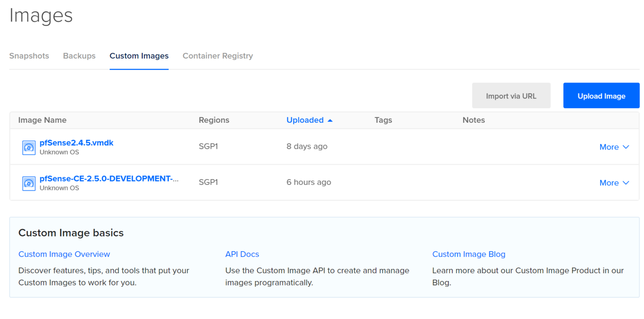Switch to the Backups tab
Image resolution: width=644 pixels, height=319 pixels.
79,56
